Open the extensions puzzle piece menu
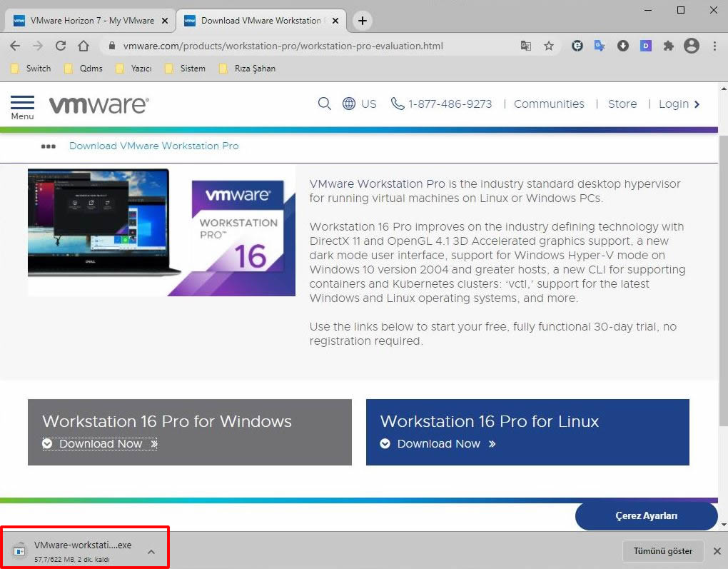The width and height of the screenshot is (728, 569). coord(668,46)
